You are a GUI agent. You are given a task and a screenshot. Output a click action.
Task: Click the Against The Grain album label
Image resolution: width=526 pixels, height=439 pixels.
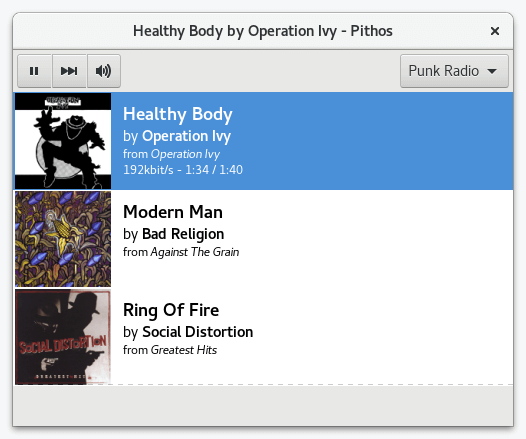tap(195, 252)
